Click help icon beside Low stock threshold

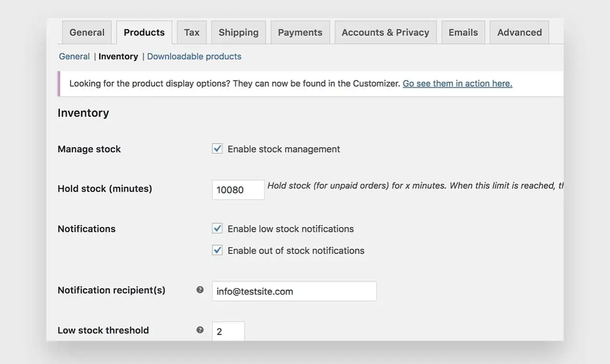coord(200,330)
